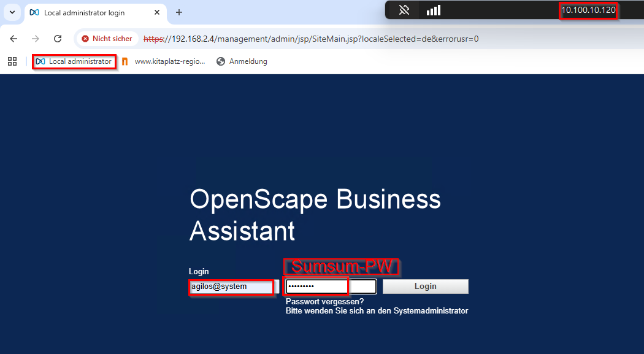The height and width of the screenshot is (354, 644).
Task: Click the OpenScape Business Assistant heading
Action: coord(315,215)
